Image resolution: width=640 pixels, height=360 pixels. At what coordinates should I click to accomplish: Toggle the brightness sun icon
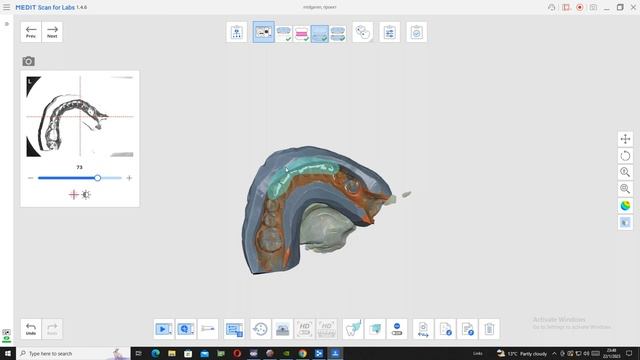86,195
